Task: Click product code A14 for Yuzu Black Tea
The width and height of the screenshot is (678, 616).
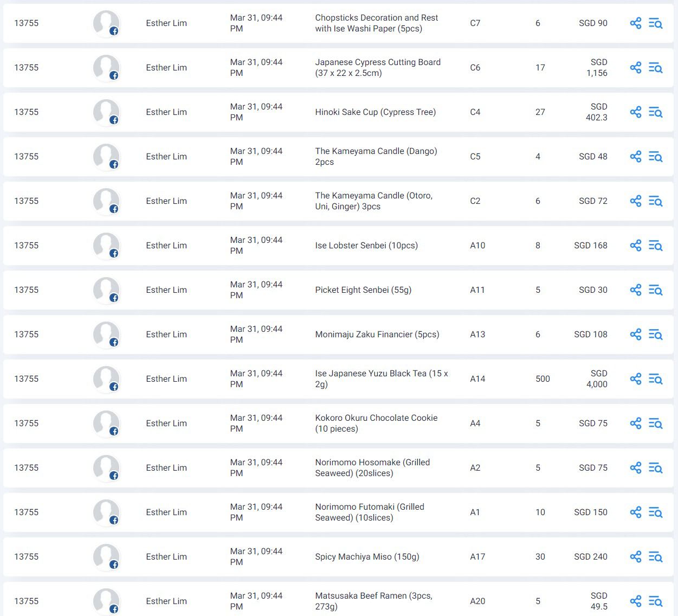Action: pos(477,379)
